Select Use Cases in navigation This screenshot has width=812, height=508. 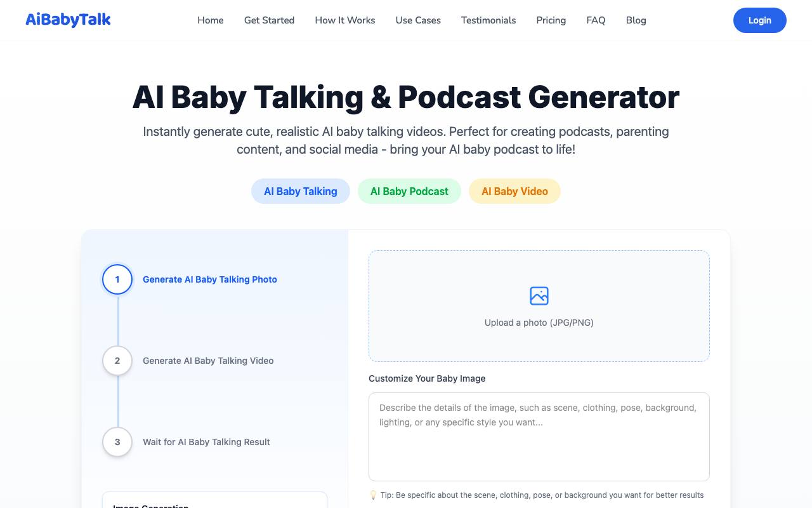pos(418,20)
